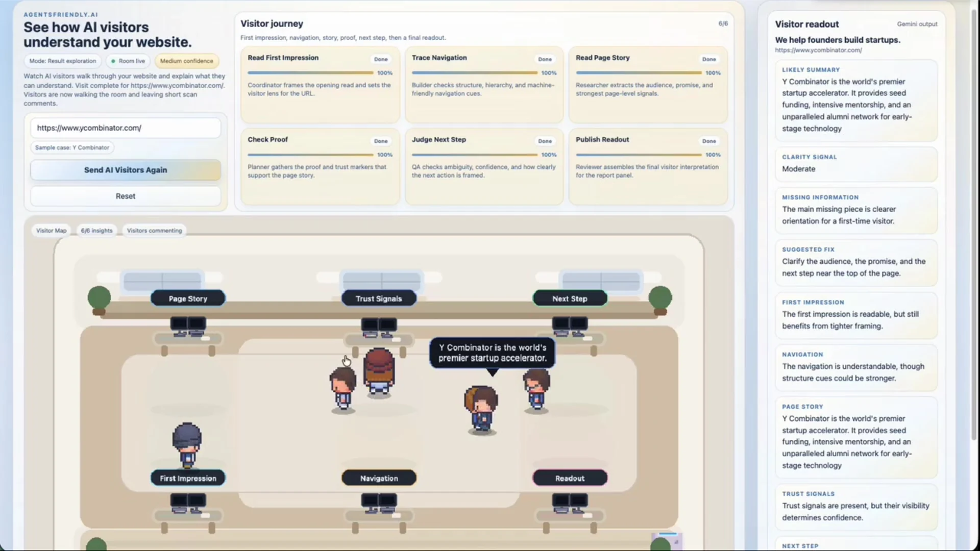This screenshot has width=980, height=551.
Task: Select the Visitors commenting tab
Action: (x=154, y=231)
